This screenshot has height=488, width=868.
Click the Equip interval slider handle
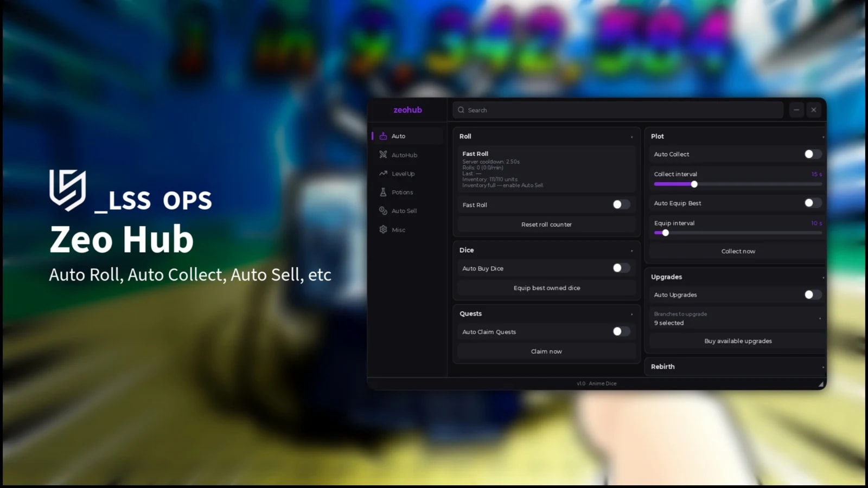666,233
